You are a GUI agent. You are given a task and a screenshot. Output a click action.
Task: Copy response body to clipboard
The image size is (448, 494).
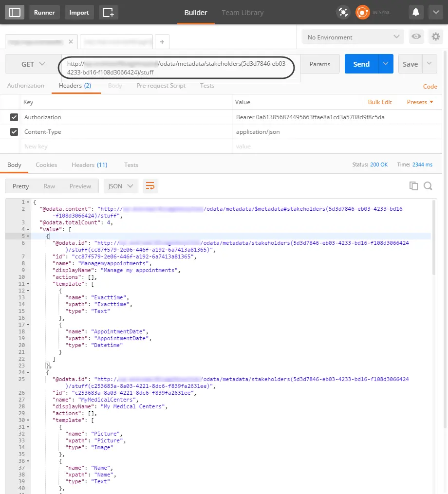coord(413,186)
